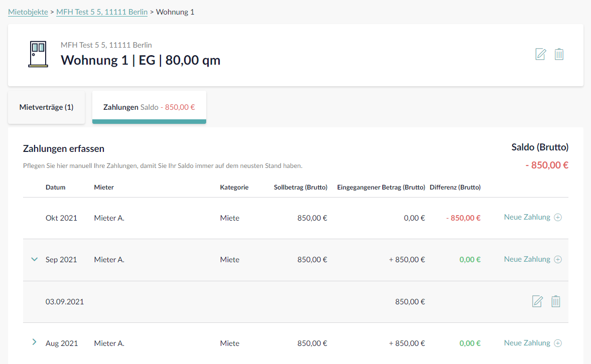Expand the Aug 2021 payment row
Image resolution: width=591 pixels, height=364 pixels.
click(35, 342)
